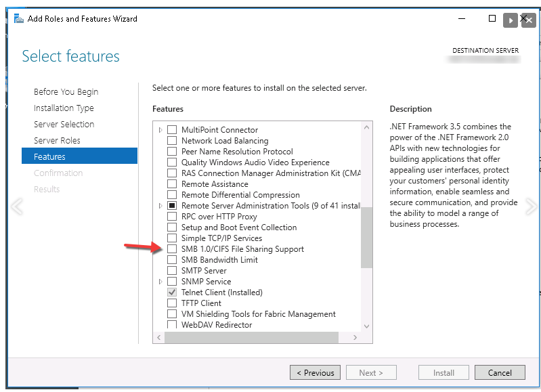Viewport: 541px width, 392px height.
Task: Click the left gallery navigation arrow
Action: click(x=16, y=206)
